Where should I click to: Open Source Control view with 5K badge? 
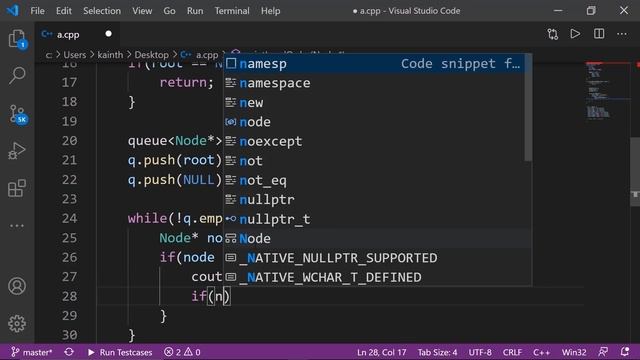point(18,114)
